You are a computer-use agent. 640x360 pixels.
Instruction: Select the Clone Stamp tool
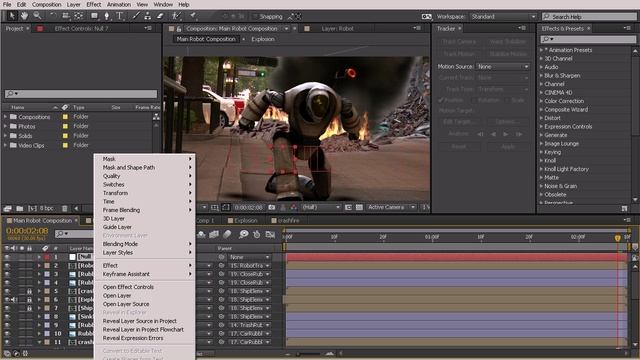pos(148,16)
